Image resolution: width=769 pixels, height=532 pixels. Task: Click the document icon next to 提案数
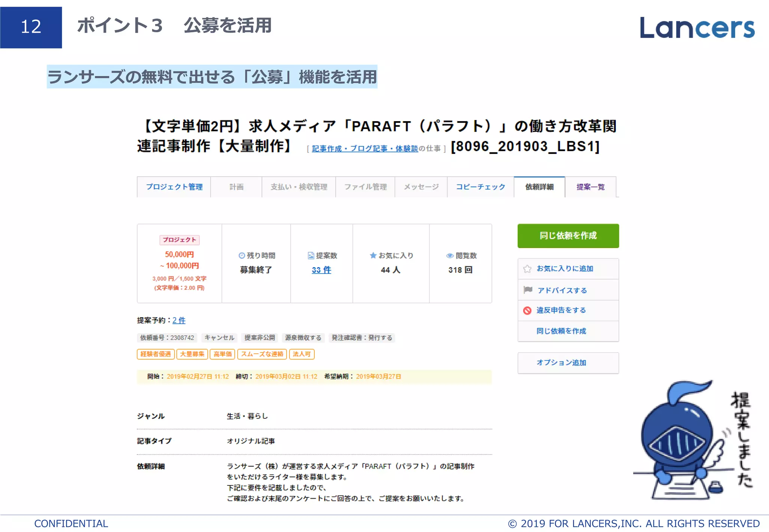point(311,255)
